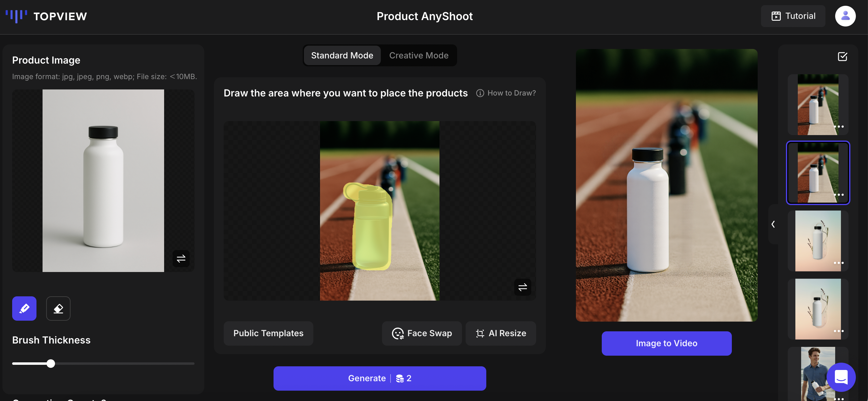
Task: Open the user profile avatar
Action: pyautogui.click(x=845, y=16)
